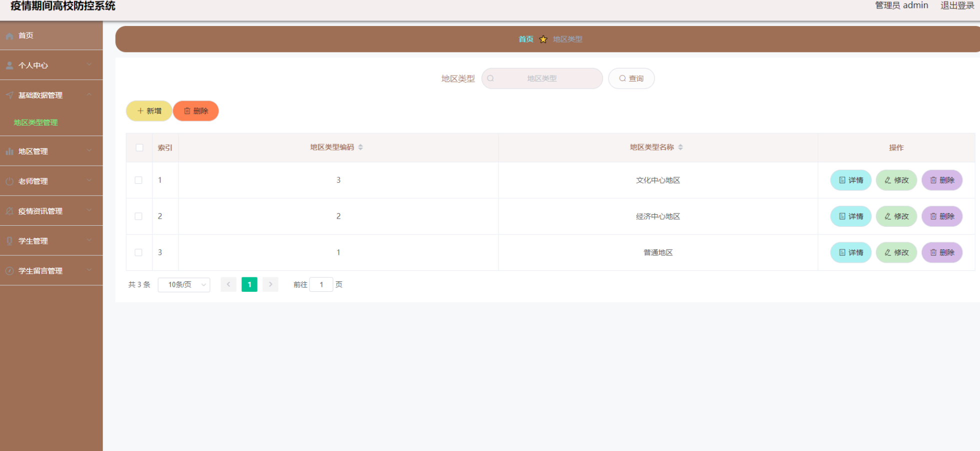Image resolution: width=980 pixels, height=451 pixels.
Task: Click sort arrows on 地区类型编码 column
Action: pyautogui.click(x=360, y=147)
